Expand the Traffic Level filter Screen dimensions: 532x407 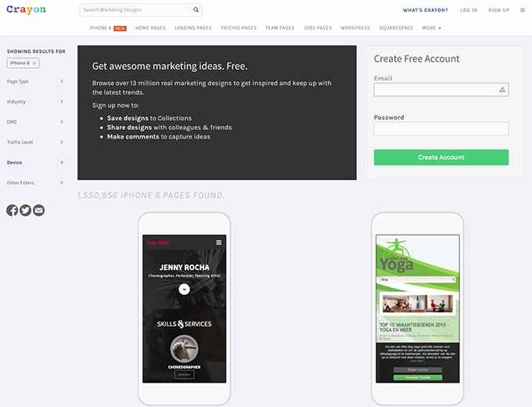pyautogui.click(x=35, y=142)
